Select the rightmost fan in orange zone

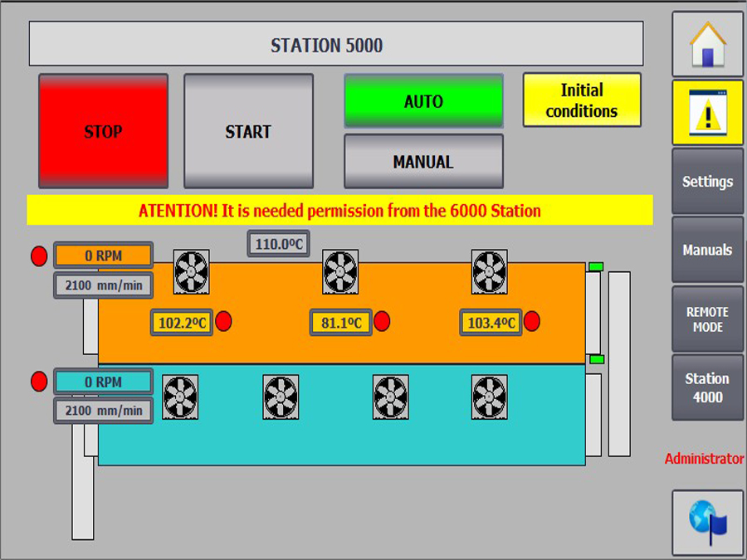(489, 271)
